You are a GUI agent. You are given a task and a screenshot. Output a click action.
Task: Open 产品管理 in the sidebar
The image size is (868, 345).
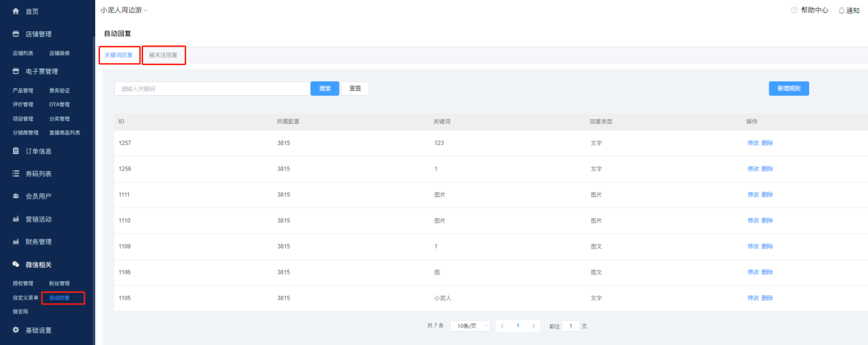click(x=23, y=90)
